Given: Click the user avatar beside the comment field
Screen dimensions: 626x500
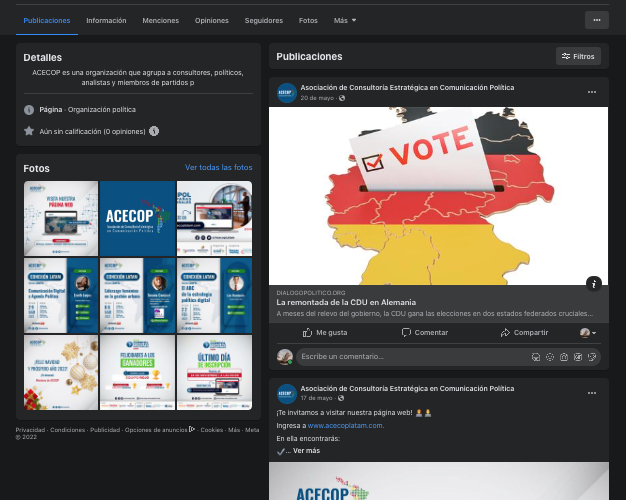Looking at the screenshot, I should pos(285,357).
